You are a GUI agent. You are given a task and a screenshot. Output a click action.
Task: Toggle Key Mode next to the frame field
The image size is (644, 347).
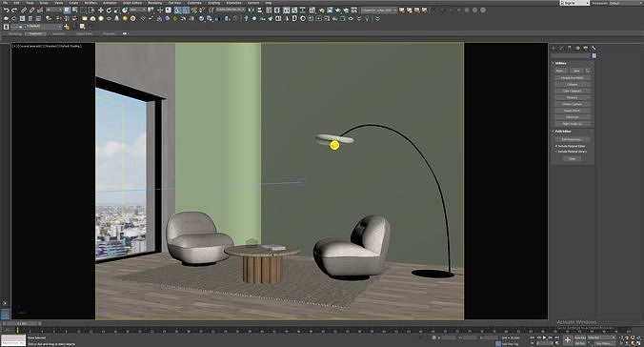point(533,342)
